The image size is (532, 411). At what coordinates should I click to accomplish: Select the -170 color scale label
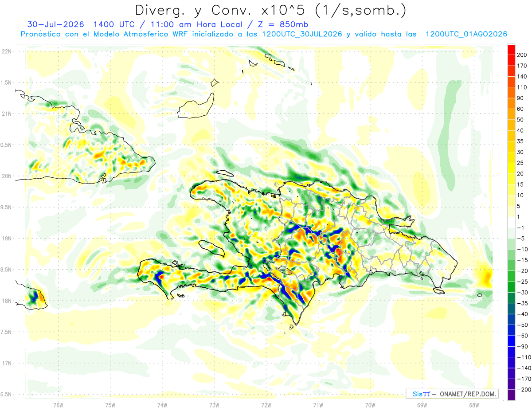tap(524, 379)
